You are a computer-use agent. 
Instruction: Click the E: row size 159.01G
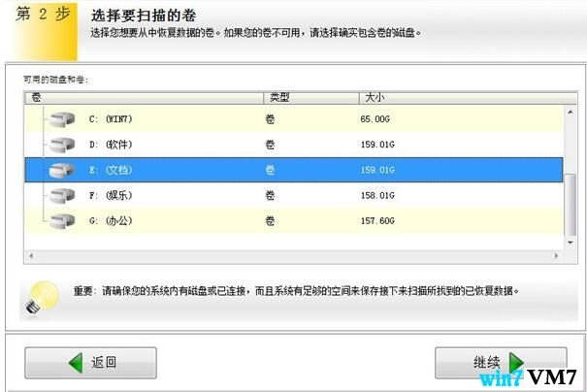click(377, 170)
